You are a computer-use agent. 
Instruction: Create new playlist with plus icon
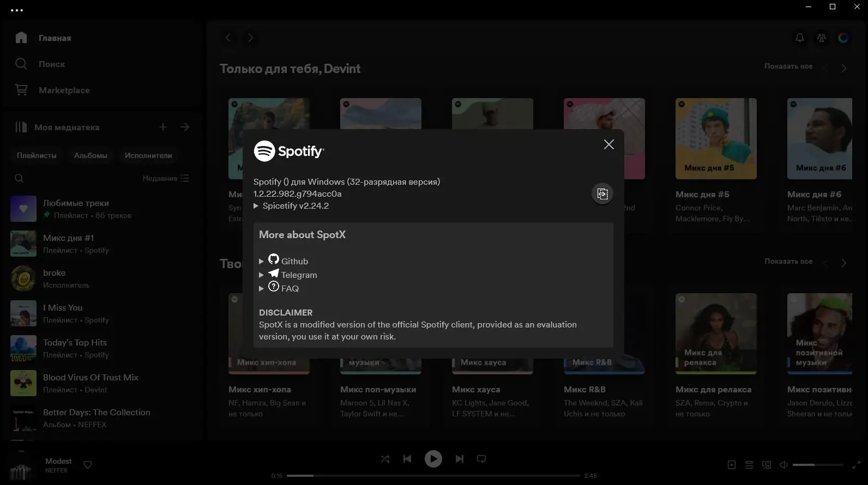(163, 127)
